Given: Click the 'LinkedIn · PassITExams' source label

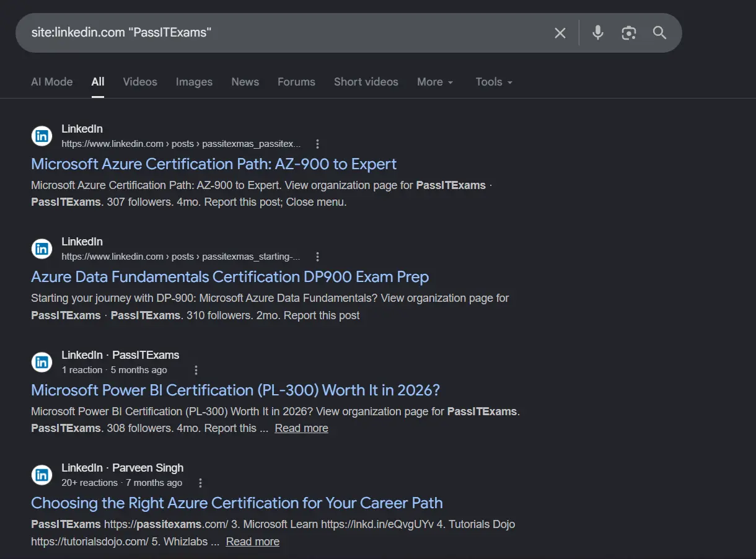Looking at the screenshot, I should [x=120, y=355].
